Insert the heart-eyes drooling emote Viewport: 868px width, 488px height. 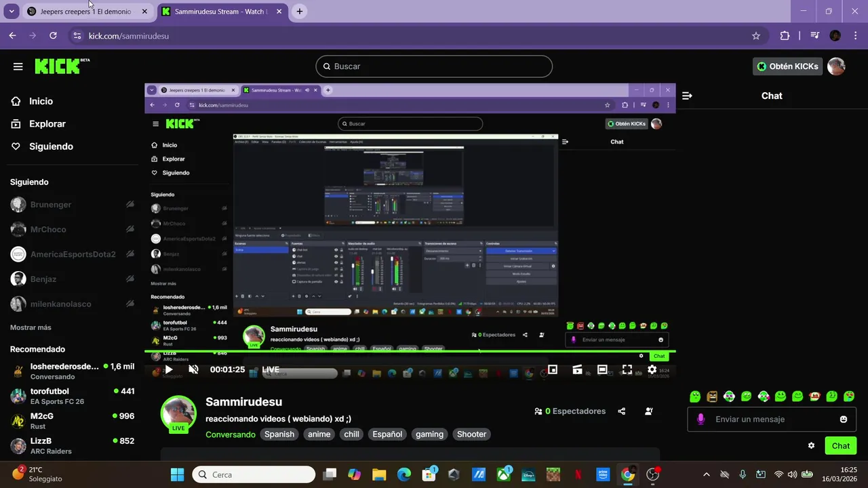848,396
